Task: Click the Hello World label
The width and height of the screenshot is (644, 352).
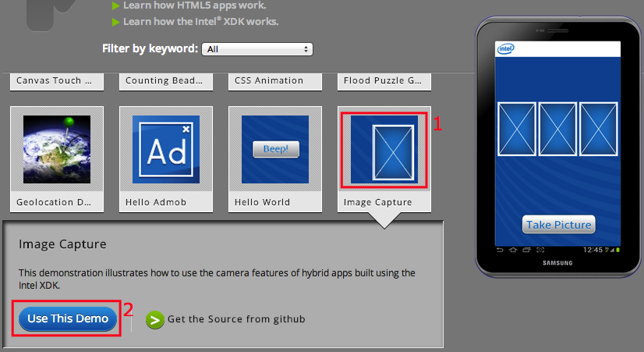Action: [x=262, y=202]
